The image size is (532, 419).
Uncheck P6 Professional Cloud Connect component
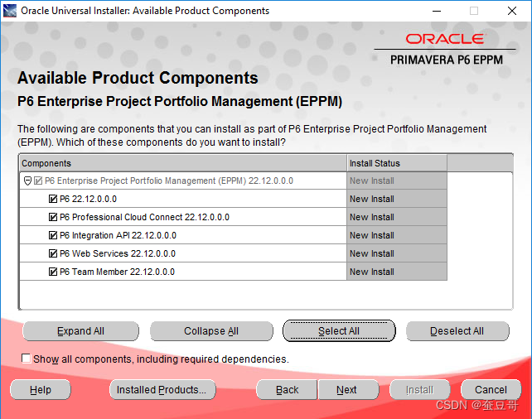pyautogui.click(x=53, y=217)
